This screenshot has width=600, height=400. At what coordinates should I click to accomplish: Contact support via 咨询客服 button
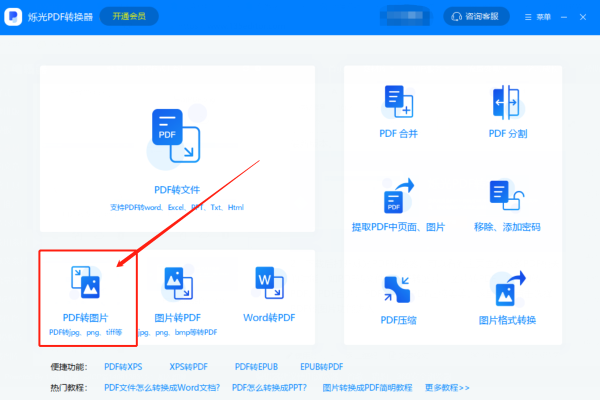[x=476, y=16]
